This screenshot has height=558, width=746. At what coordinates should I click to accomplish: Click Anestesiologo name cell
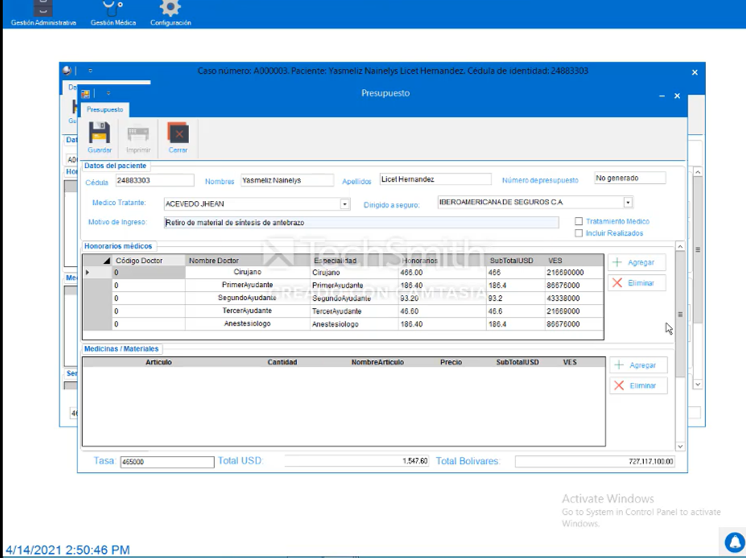click(247, 324)
